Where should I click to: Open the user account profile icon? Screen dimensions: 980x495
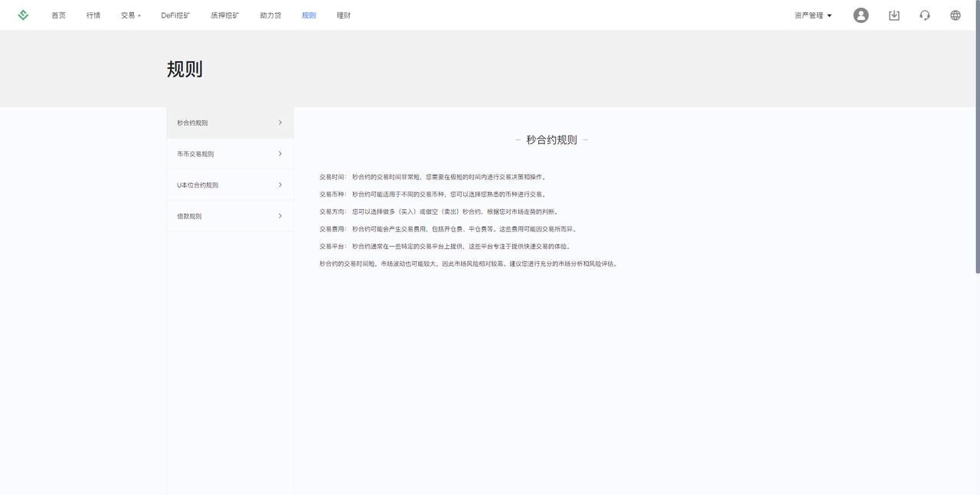point(861,15)
